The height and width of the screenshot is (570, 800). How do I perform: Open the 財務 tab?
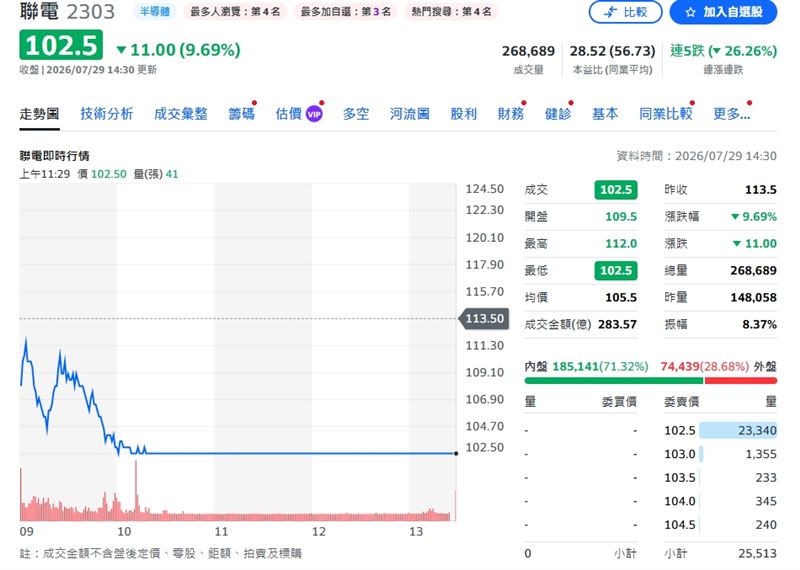[x=511, y=114]
